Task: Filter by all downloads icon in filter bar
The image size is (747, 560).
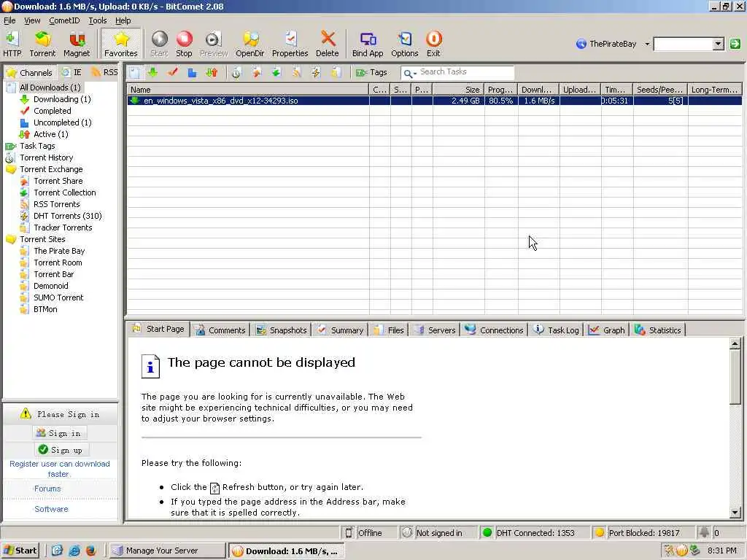Action: pos(135,72)
